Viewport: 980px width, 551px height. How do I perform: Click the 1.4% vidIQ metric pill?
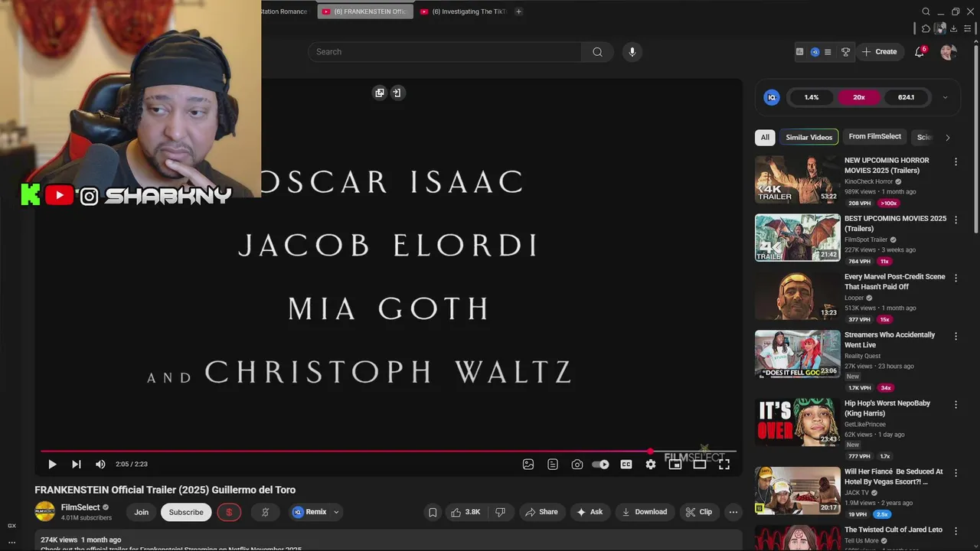tap(812, 97)
